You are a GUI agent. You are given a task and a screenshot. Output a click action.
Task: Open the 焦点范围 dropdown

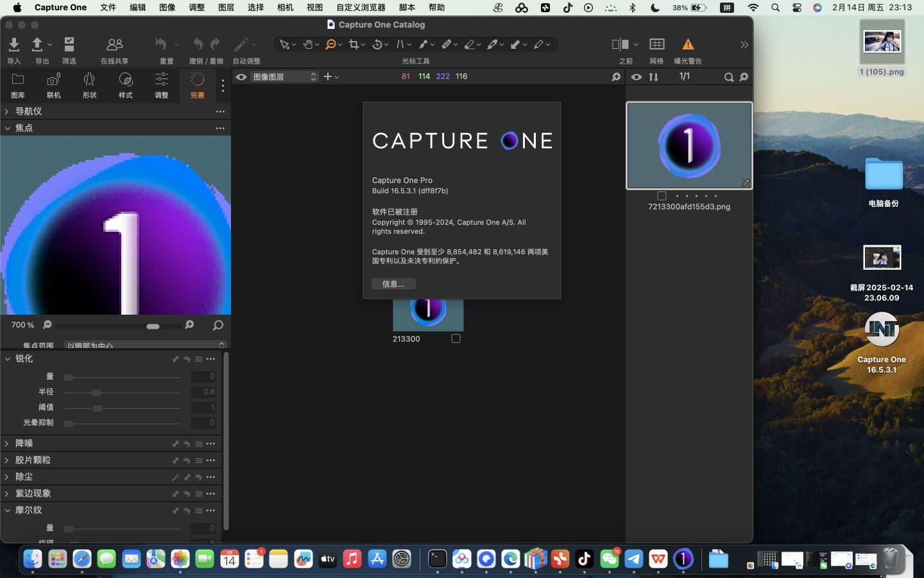pyautogui.click(x=146, y=346)
